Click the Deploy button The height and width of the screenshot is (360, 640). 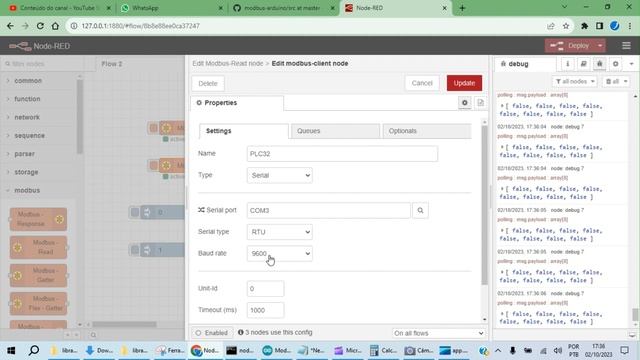(571, 46)
